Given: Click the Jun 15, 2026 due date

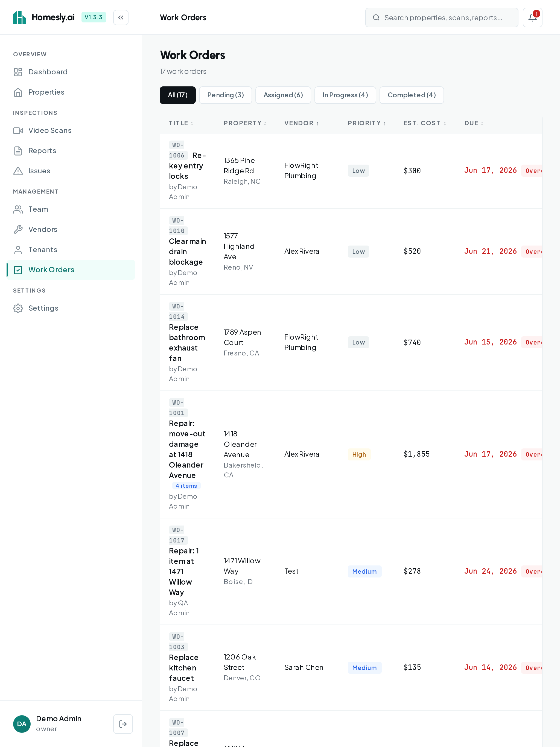Looking at the screenshot, I should click(x=490, y=342).
